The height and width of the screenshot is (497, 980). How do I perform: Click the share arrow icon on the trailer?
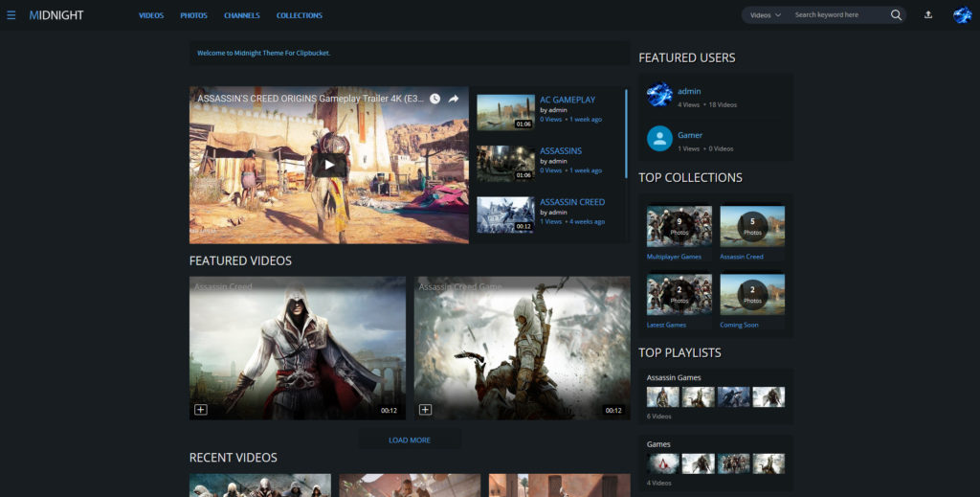(x=454, y=99)
